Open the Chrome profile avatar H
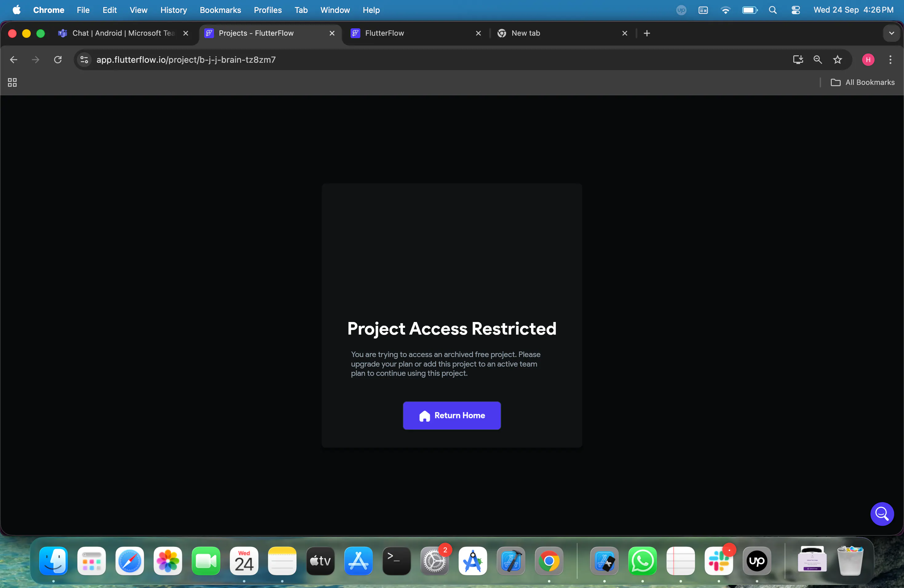 coord(868,60)
